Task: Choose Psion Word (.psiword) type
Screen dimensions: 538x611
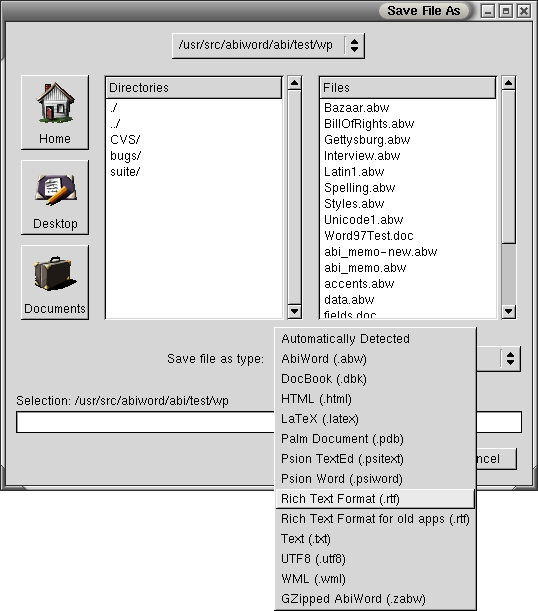Action: 375,479
